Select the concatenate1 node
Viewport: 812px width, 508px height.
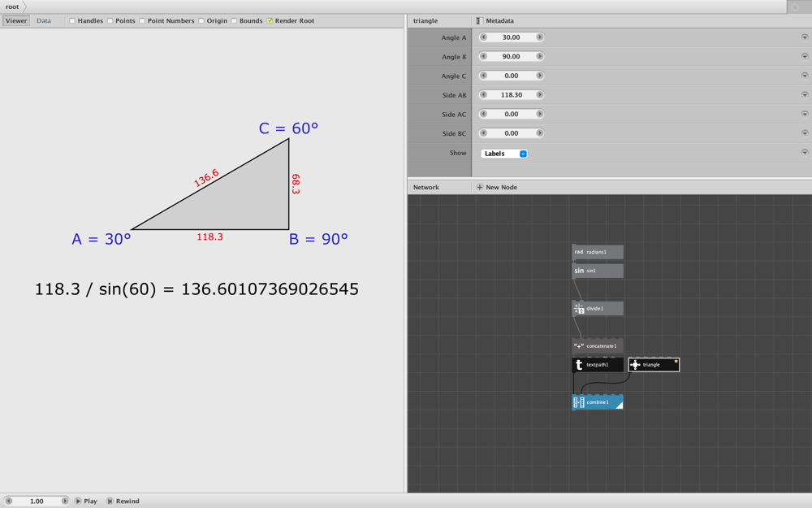point(597,345)
